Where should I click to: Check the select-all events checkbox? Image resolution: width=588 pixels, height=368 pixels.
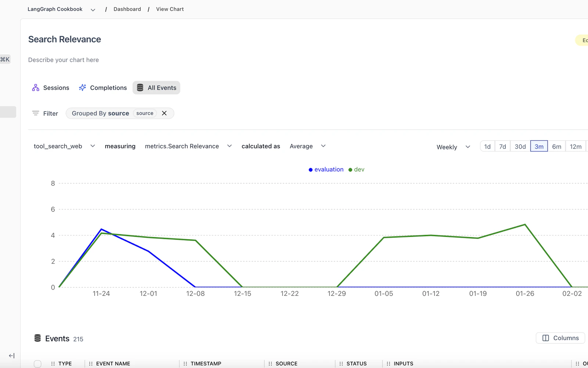37,364
